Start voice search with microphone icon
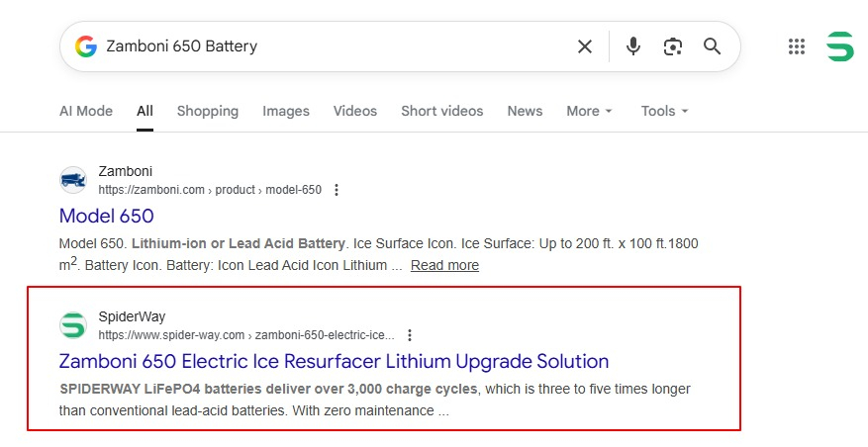This screenshot has height=447, width=868. point(633,46)
